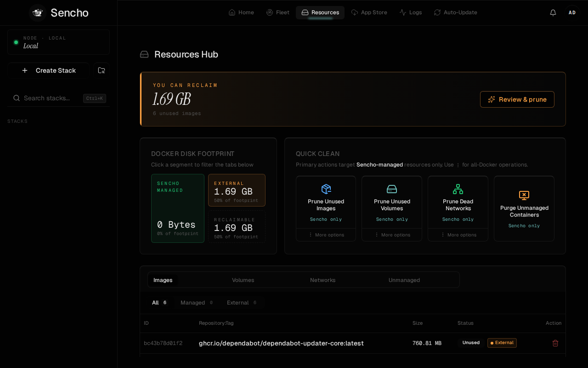This screenshot has width=588, height=368.
Task: Open the Fleet section
Action: tap(278, 12)
